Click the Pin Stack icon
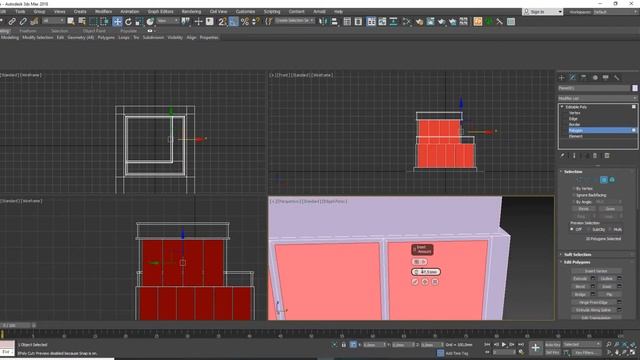The image size is (640, 360). click(562, 156)
